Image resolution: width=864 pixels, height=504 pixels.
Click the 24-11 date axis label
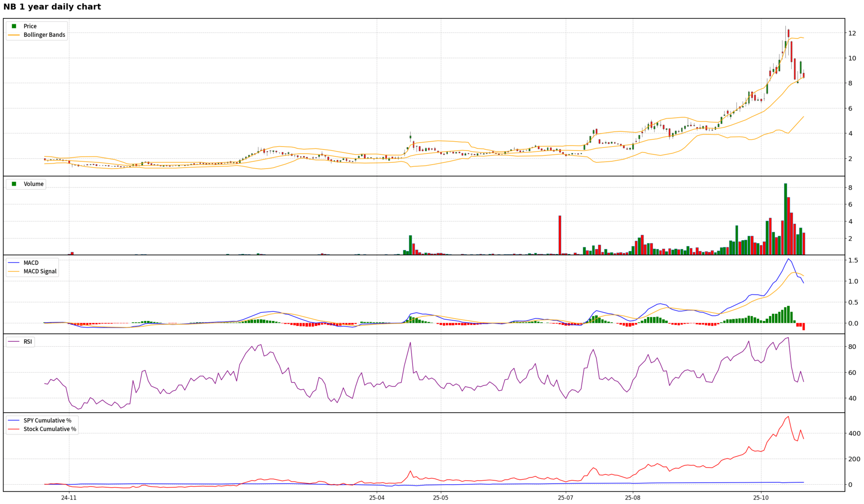click(x=69, y=498)
